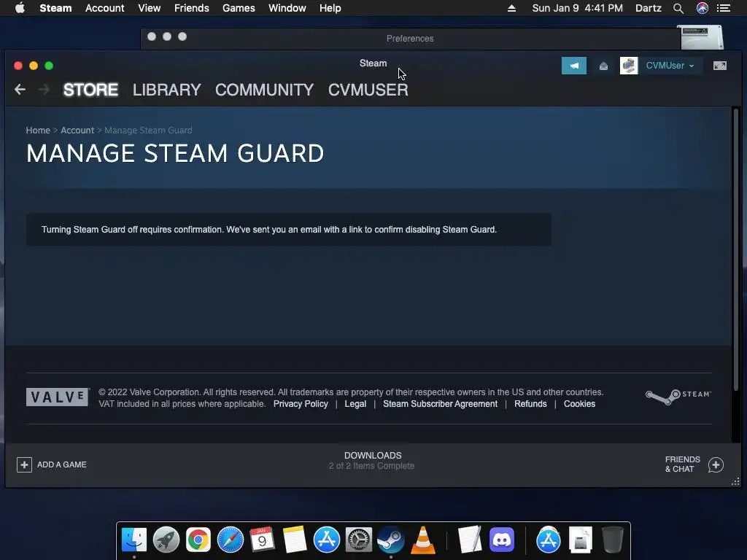Open the Refunds link
This screenshot has height=560, width=747.
click(x=530, y=404)
